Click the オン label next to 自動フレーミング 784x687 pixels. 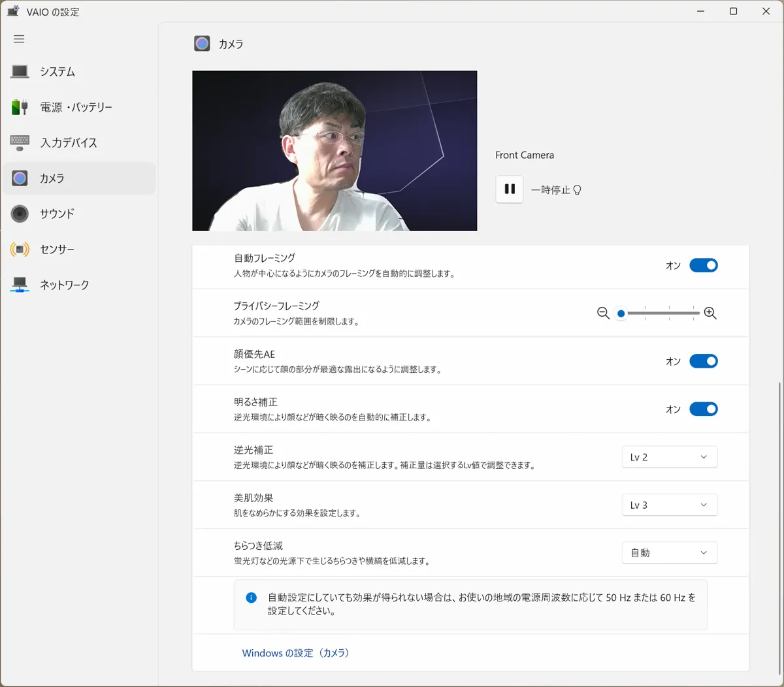[x=673, y=266]
